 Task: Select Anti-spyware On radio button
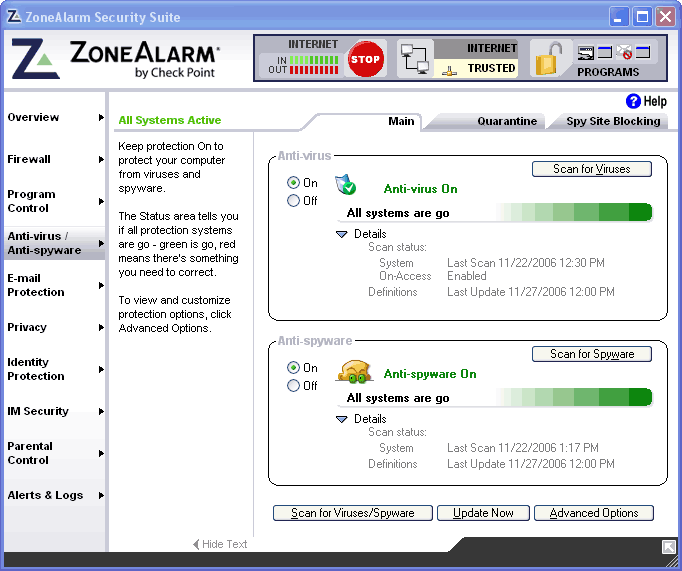(293, 367)
